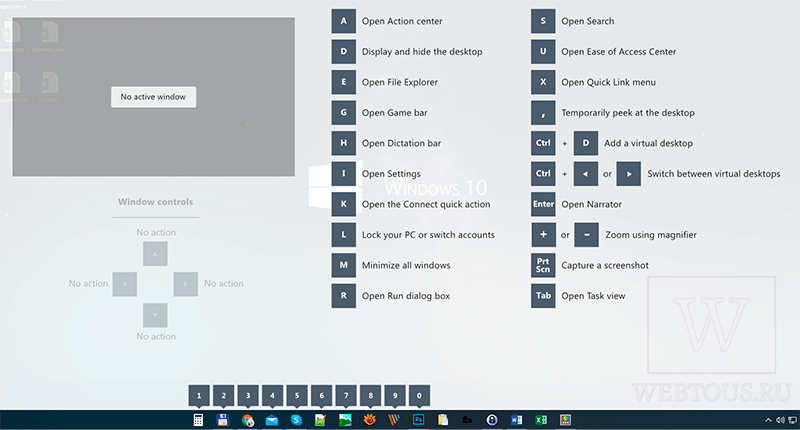Viewport: 800px width, 430px height.
Task: Open Excel from the taskbar
Action: (x=541, y=420)
